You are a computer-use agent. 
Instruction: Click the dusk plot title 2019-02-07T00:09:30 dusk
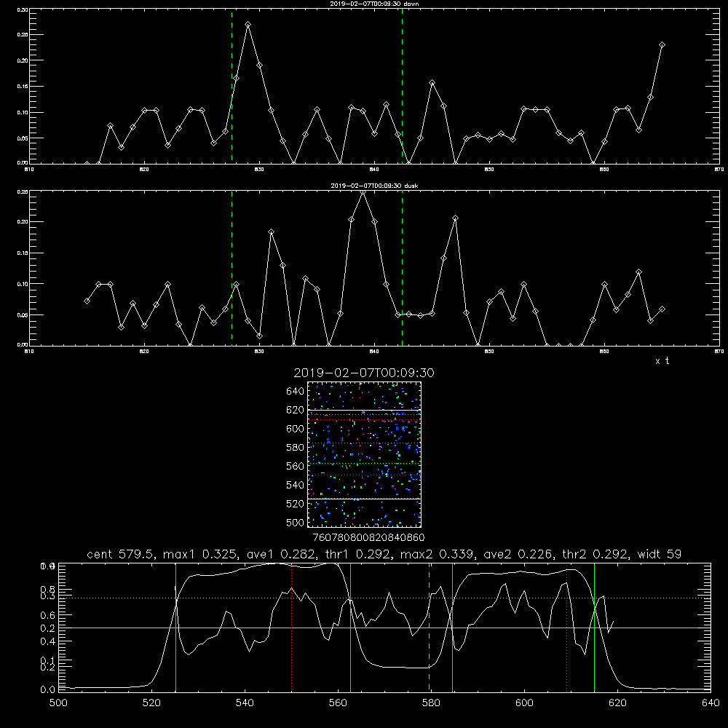tap(374, 186)
